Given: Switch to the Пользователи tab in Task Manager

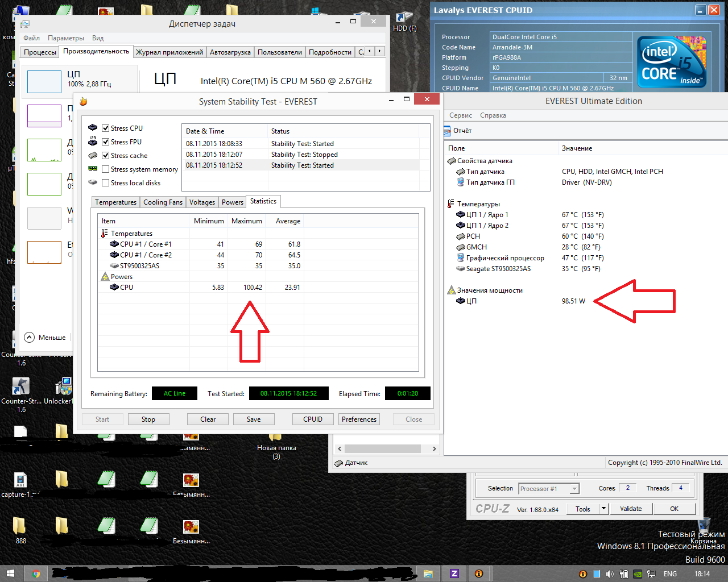Looking at the screenshot, I should (x=280, y=52).
